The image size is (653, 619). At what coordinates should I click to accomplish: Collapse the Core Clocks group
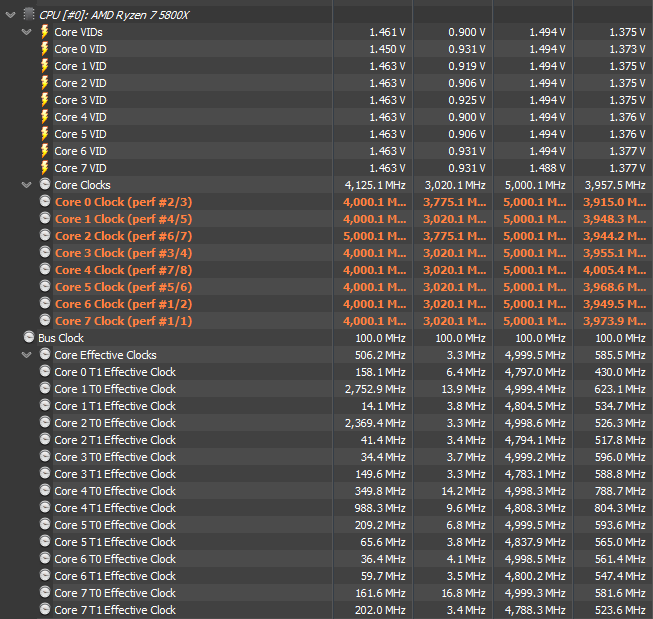coord(27,185)
